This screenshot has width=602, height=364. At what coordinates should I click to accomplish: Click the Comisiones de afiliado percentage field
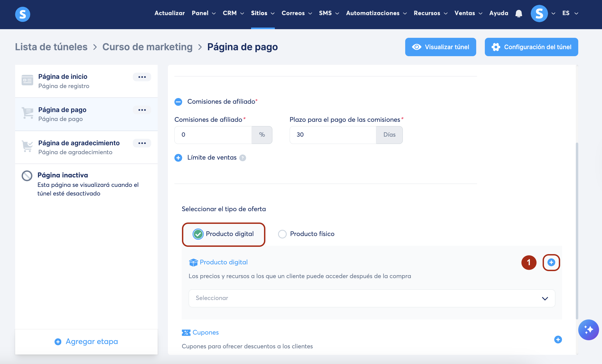(213, 135)
